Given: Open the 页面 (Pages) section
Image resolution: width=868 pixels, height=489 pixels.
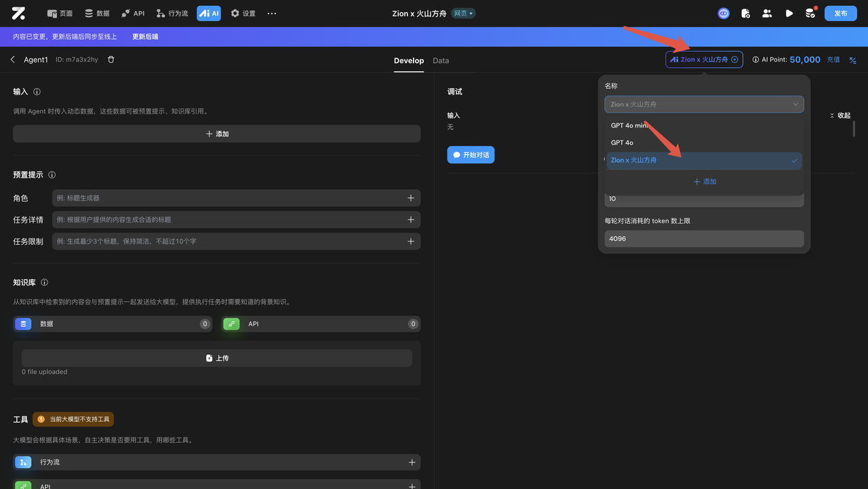Looking at the screenshot, I should 60,13.
